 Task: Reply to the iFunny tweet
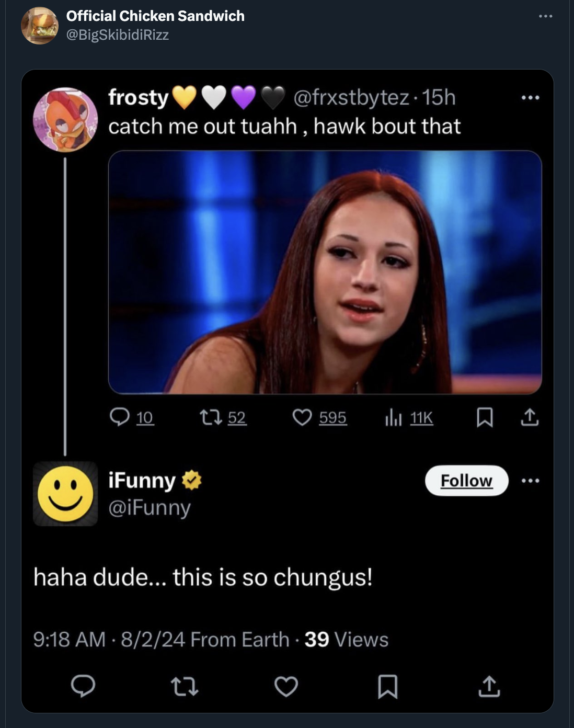click(83, 686)
